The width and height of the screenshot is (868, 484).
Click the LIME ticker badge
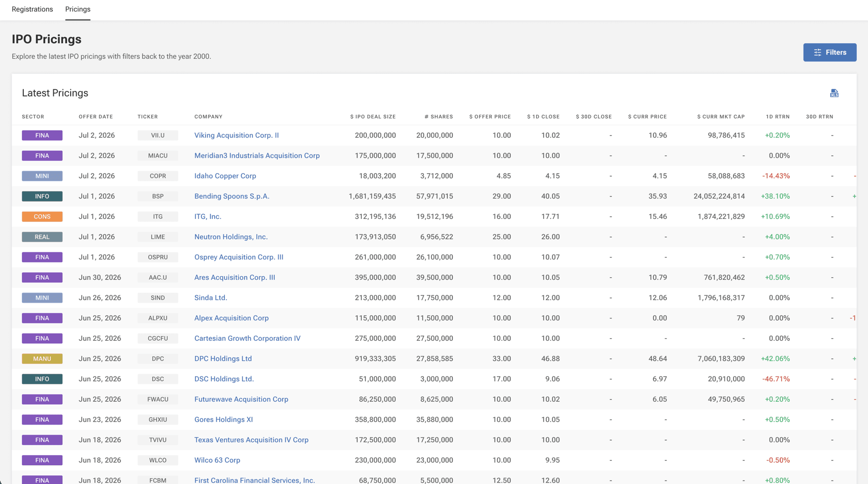tap(158, 237)
